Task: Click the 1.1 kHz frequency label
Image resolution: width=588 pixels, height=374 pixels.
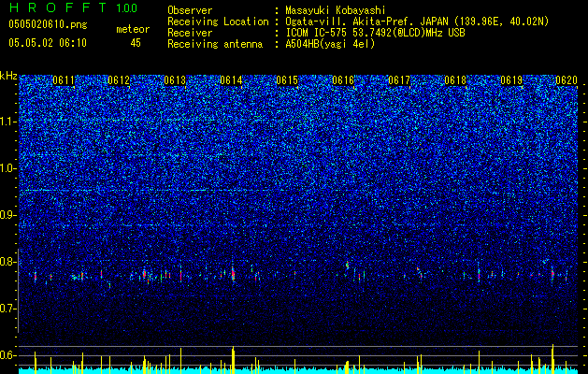Action: pyautogui.click(x=8, y=122)
